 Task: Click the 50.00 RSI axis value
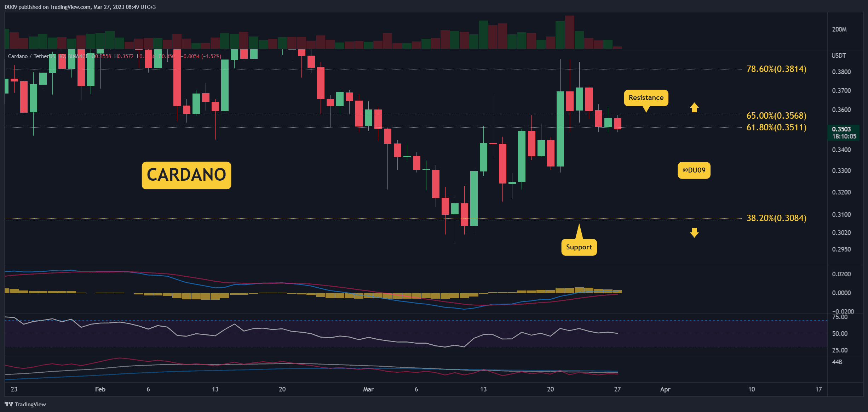click(840, 334)
